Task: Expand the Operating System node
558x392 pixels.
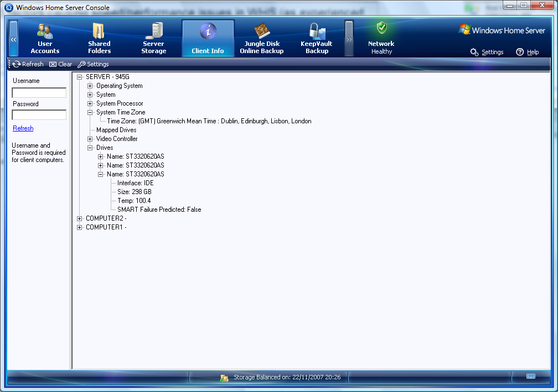Action: tap(90, 86)
